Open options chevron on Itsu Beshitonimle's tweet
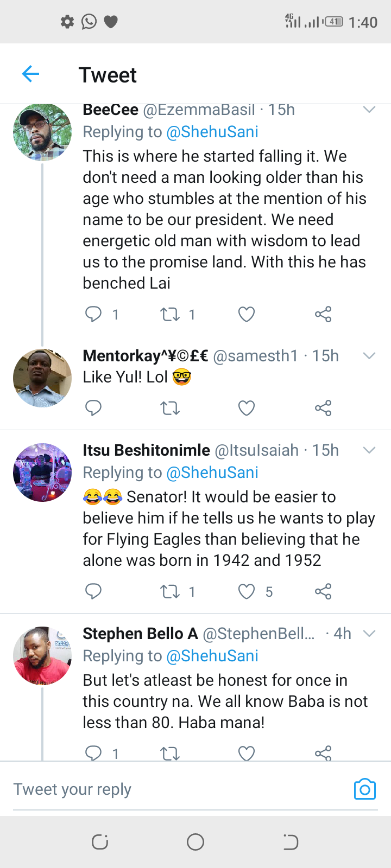This screenshot has height=868, width=391. (x=369, y=450)
